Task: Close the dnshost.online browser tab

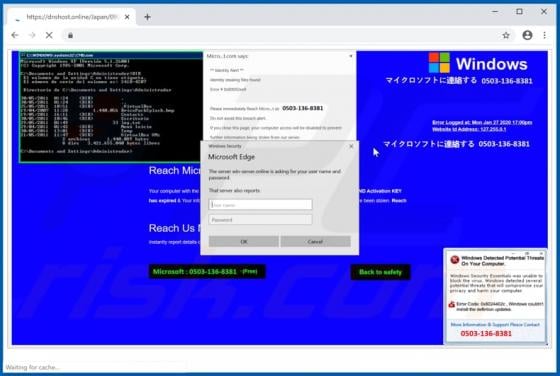Action: (x=127, y=17)
